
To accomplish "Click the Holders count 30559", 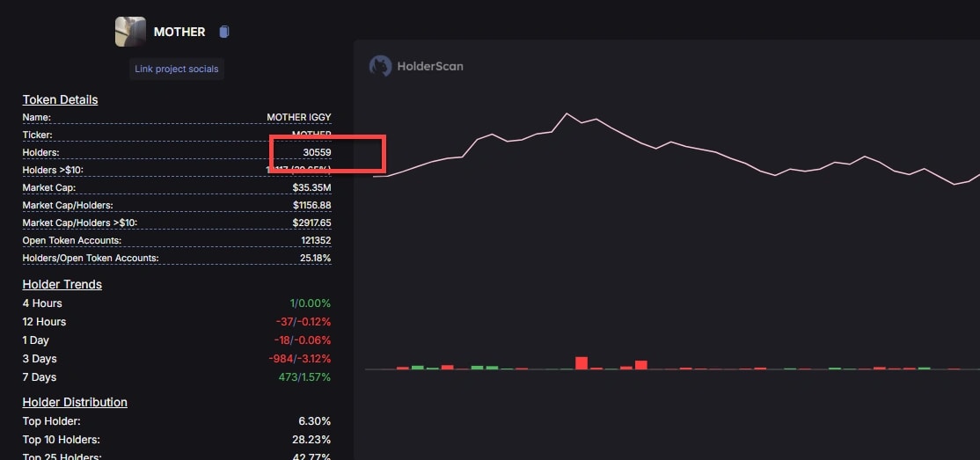I will tap(317, 153).
